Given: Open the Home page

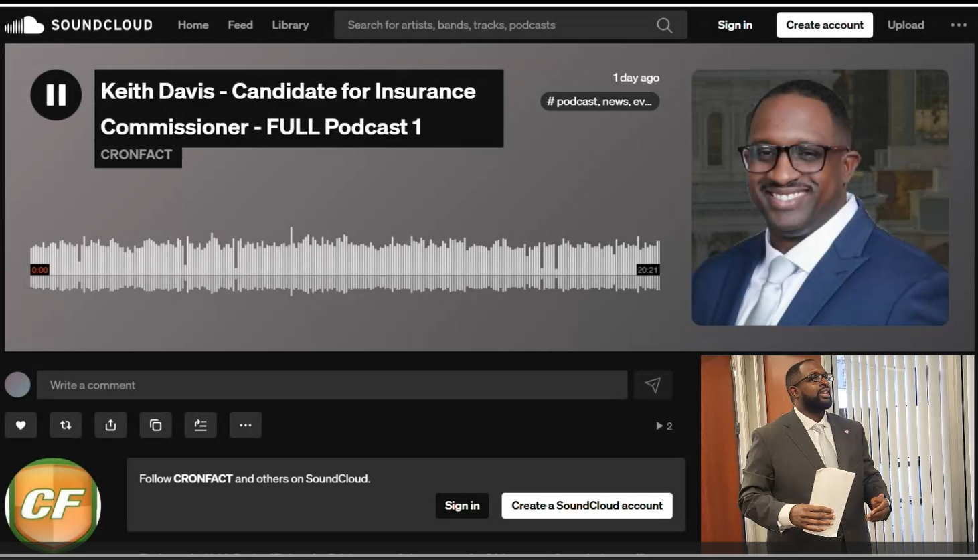Looking at the screenshot, I should tap(193, 25).
